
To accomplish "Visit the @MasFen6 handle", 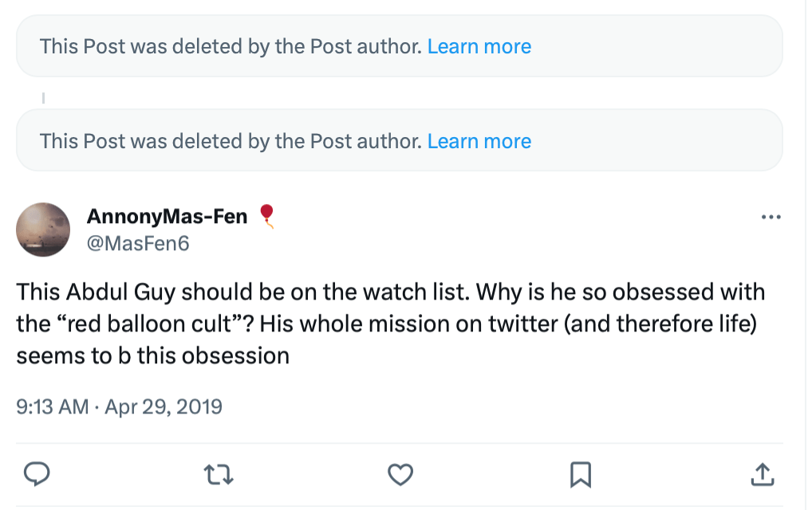I will (137, 243).
